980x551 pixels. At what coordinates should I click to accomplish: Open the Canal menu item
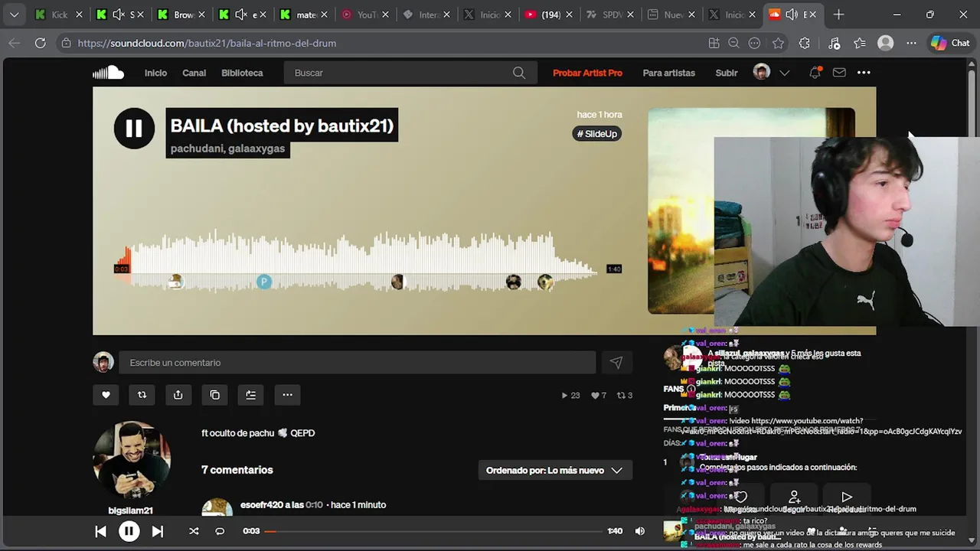[x=194, y=73]
